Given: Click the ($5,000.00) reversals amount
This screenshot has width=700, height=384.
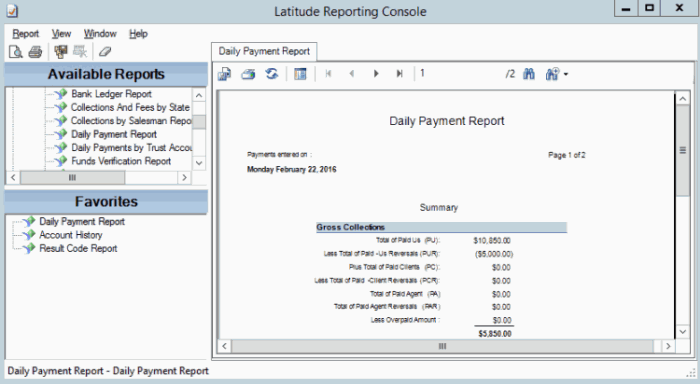Looking at the screenshot, I should tap(494, 254).
